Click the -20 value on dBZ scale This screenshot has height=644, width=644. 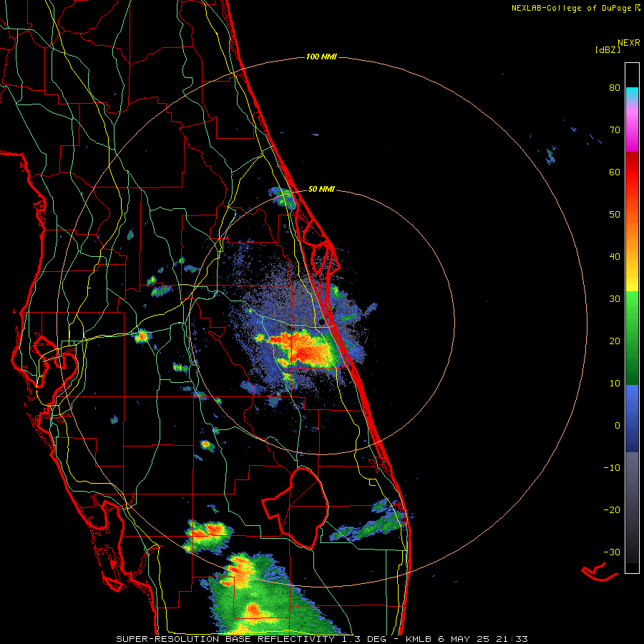(x=612, y=510)
